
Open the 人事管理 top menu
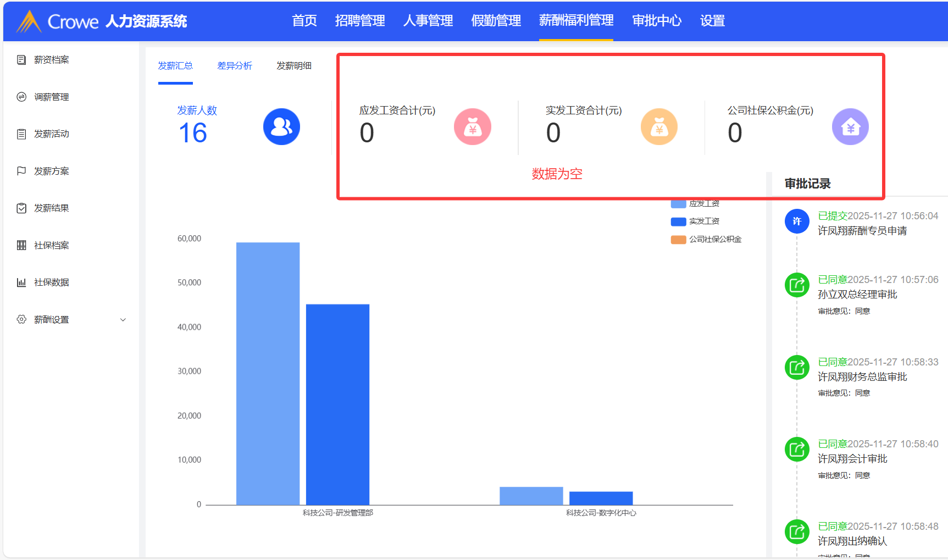click(428, 21)
